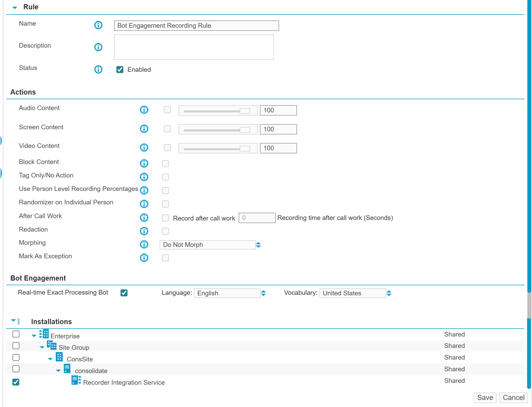Screen dimensions: 532x407
Task: Click the Audio Content info icon
Action: click(144, 110)
